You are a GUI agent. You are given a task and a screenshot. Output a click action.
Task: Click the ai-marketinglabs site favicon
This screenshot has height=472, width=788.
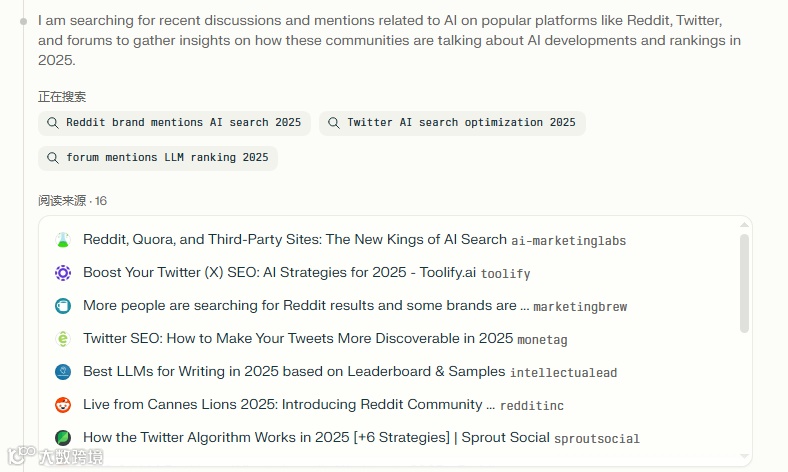(x=63, y=240)
